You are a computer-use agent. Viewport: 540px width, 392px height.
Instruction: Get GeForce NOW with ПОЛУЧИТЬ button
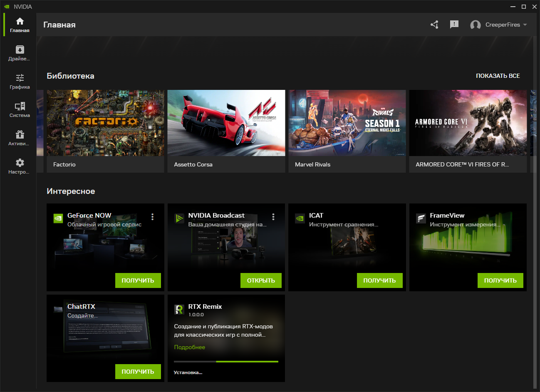[138, 280]
